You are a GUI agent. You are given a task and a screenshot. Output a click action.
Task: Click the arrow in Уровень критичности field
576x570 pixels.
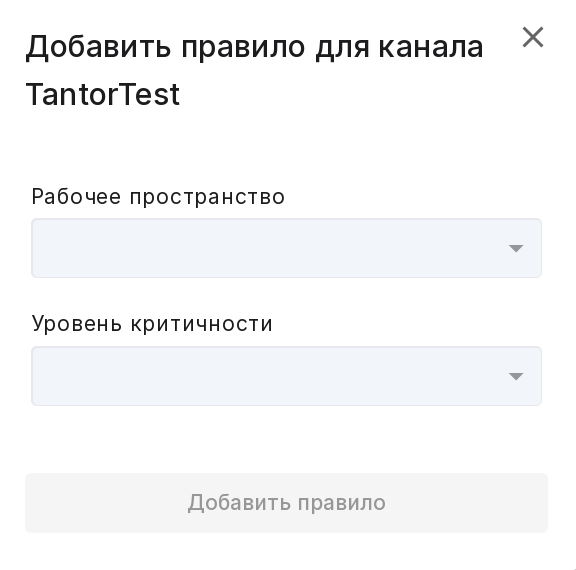click(516, 376)
